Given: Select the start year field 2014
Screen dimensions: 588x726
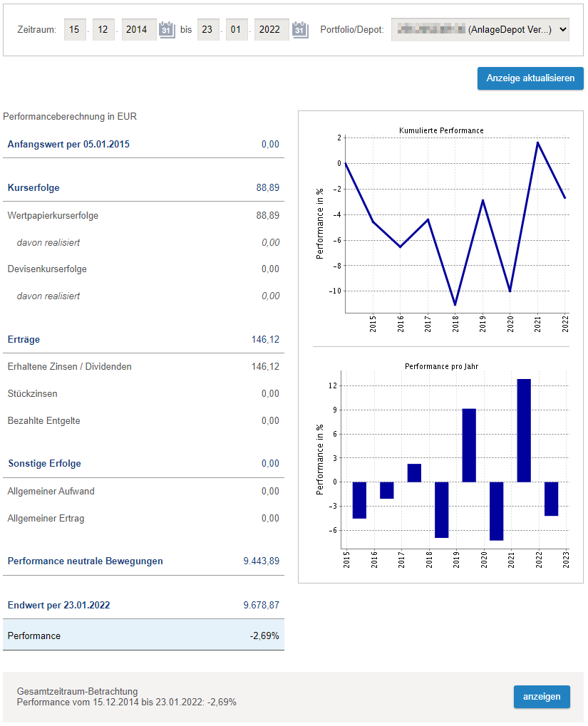Looking at the screenshot, I should coord(138,30).
